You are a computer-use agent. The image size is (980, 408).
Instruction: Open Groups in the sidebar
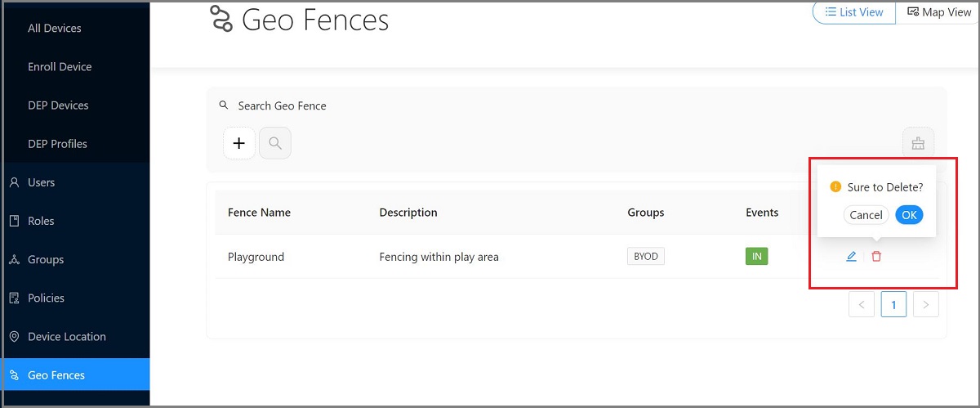(45, 259)
